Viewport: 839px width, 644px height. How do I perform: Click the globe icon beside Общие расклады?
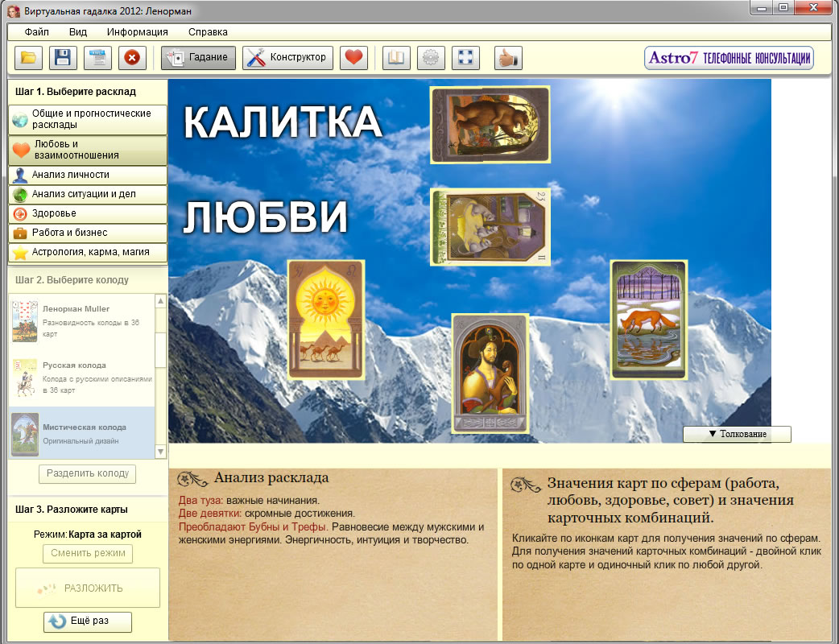(20, 120)
